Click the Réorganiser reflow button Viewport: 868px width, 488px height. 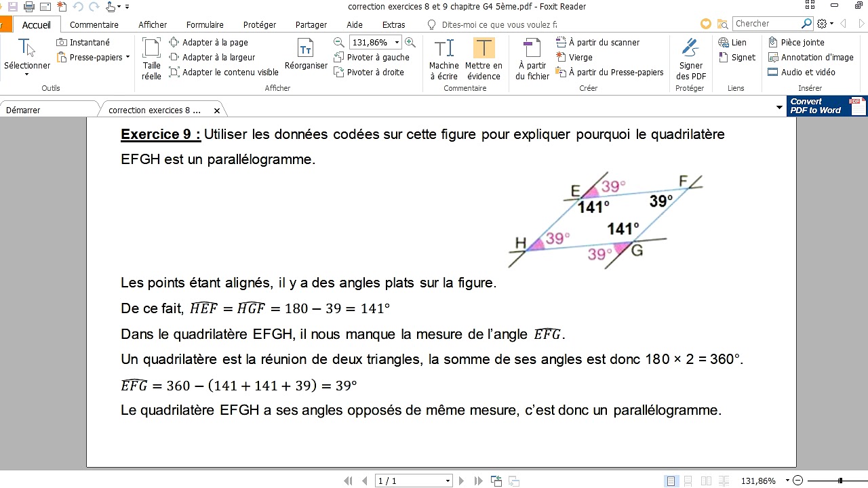coord(306,54)
